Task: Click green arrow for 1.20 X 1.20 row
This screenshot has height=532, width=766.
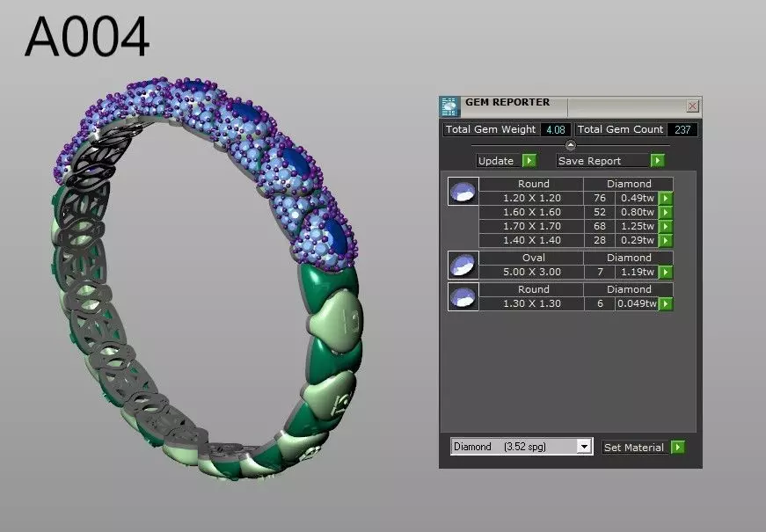Action: click(x=666, y=198)
